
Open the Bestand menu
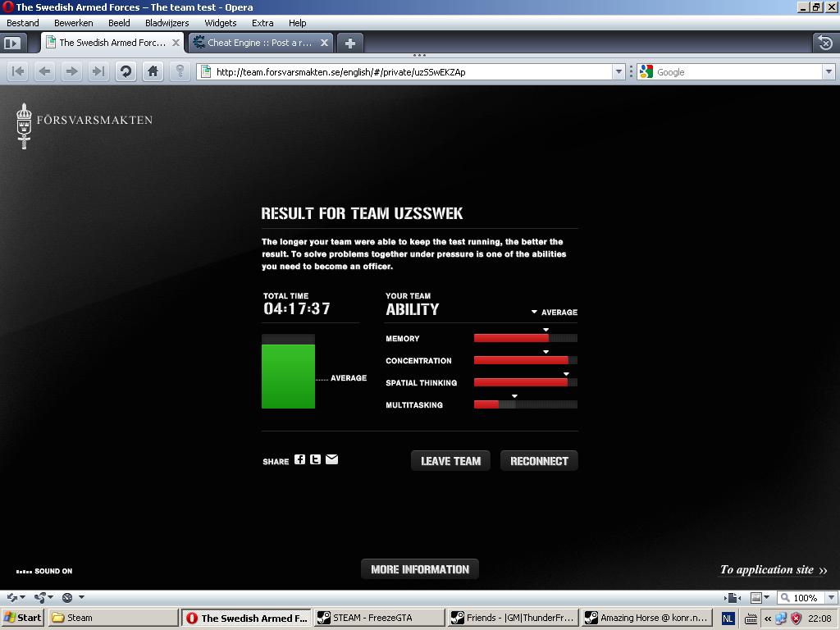[22, 23]
